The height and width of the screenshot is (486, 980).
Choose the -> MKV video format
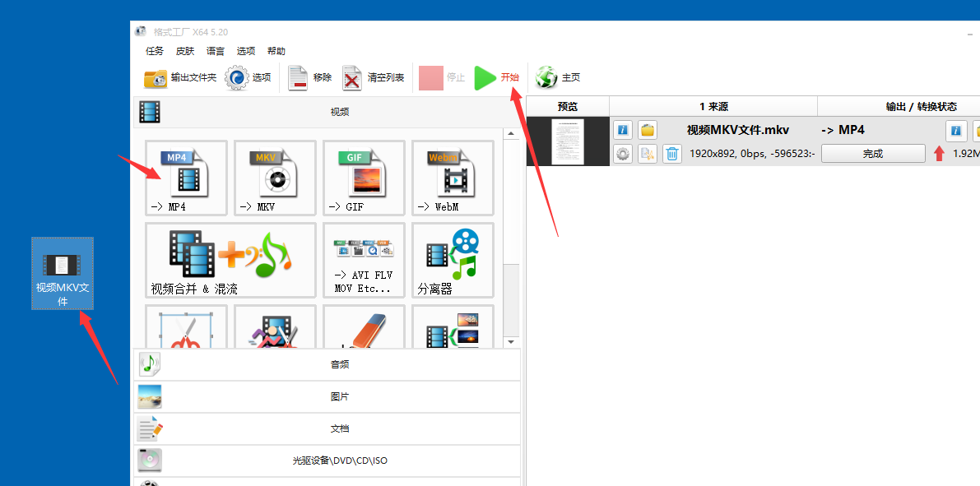coord(275,178)
